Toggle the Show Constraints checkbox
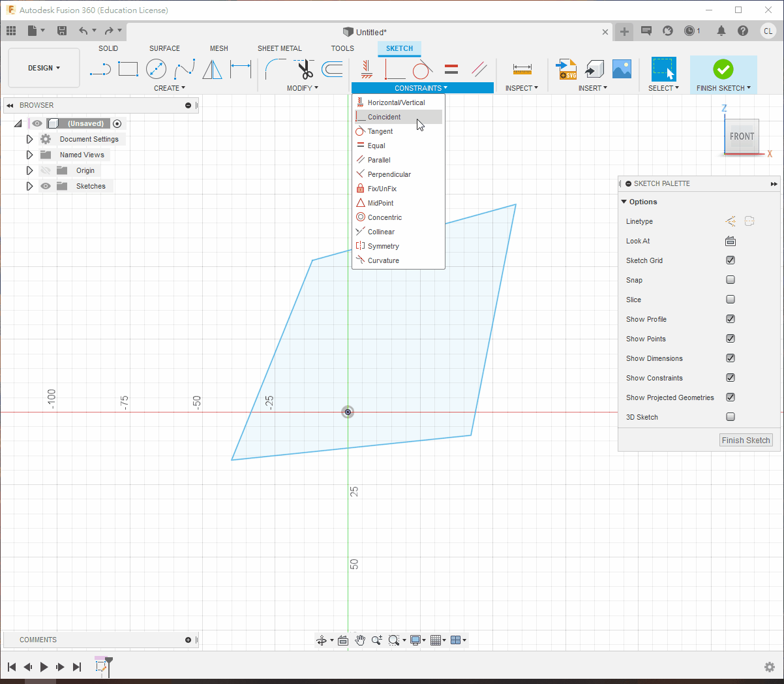 (731, 378)
